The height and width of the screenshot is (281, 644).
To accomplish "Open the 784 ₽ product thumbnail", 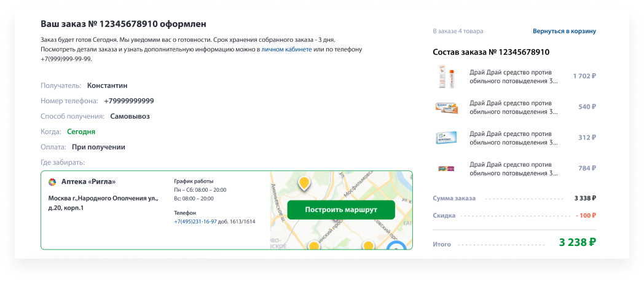I will coord(447,168).
